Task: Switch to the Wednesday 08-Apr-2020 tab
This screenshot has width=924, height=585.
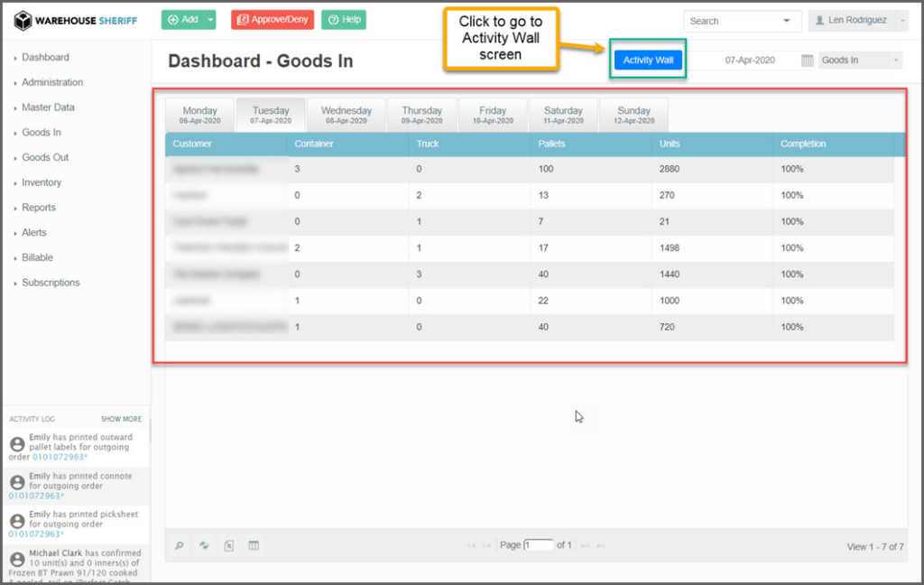Action: [346, 115]
